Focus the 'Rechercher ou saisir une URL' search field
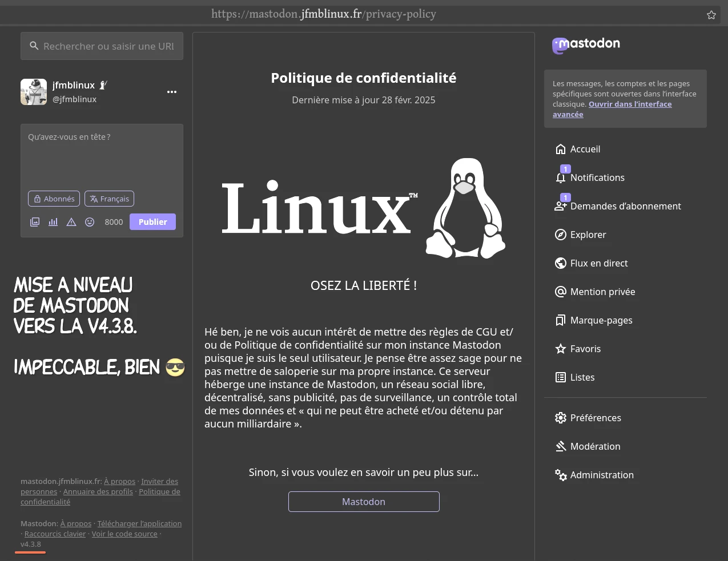Screen dimensions: 728x561 (x=102, y=46)
